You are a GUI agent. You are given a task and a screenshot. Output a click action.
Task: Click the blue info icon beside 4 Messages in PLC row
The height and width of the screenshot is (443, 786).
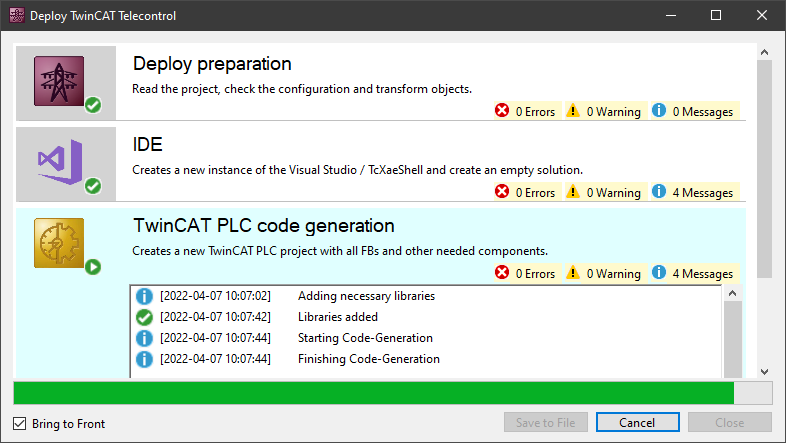tap(659, 273)
